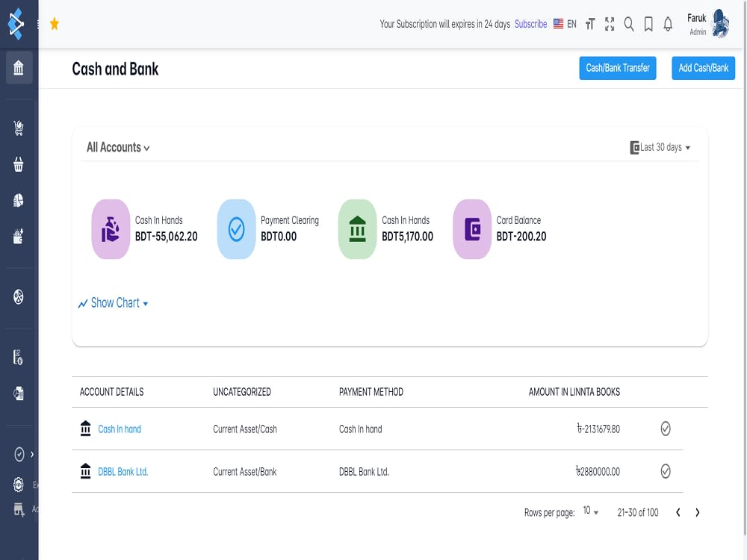Click the text size icon

click(590, 24)
